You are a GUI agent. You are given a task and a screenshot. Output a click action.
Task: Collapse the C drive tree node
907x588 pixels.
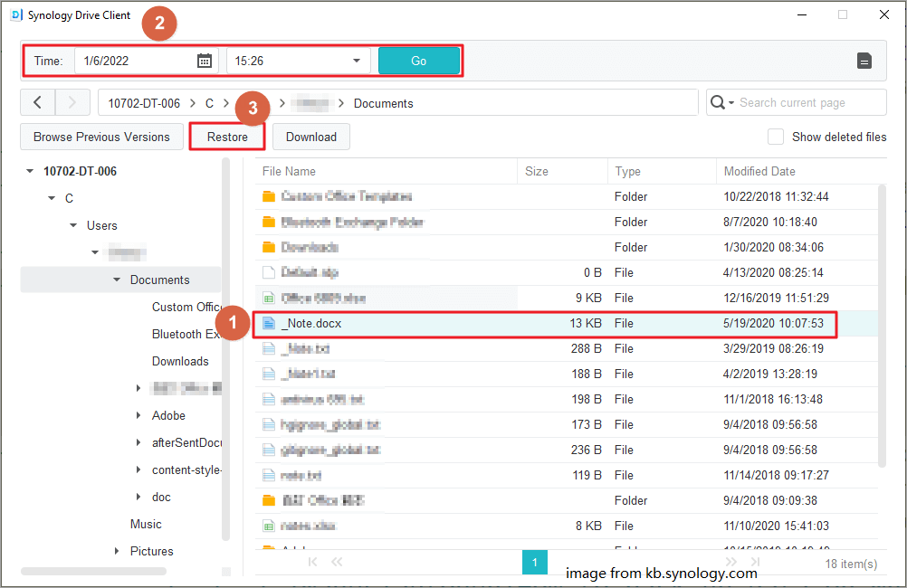tap(52, 198)
